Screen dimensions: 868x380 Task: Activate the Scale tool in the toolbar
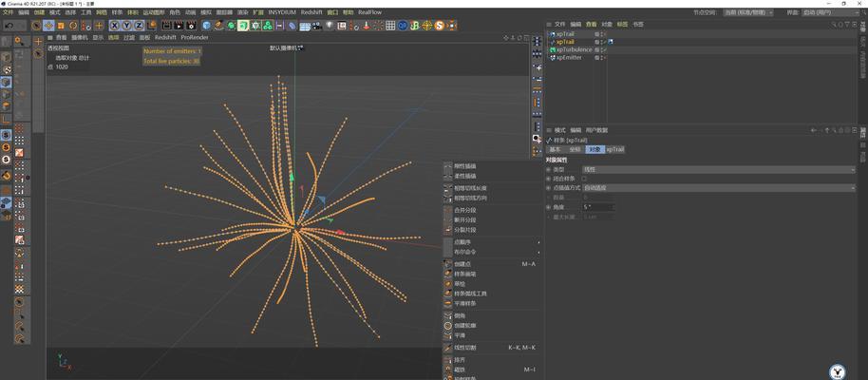[x=61, y=25]
